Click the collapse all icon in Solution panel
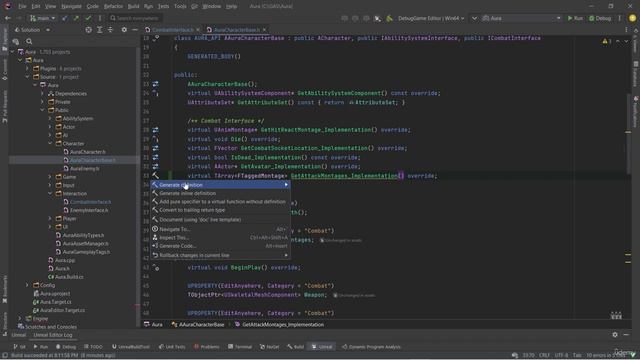 (x=111, y=30)
